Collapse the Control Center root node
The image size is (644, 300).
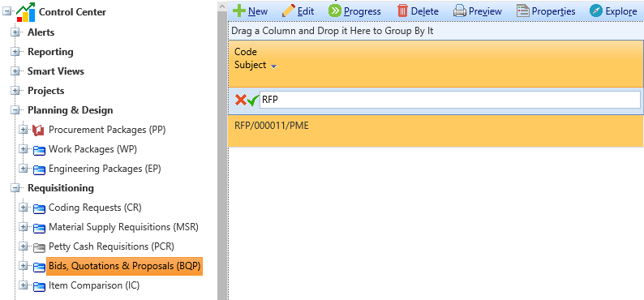(7, 12)
